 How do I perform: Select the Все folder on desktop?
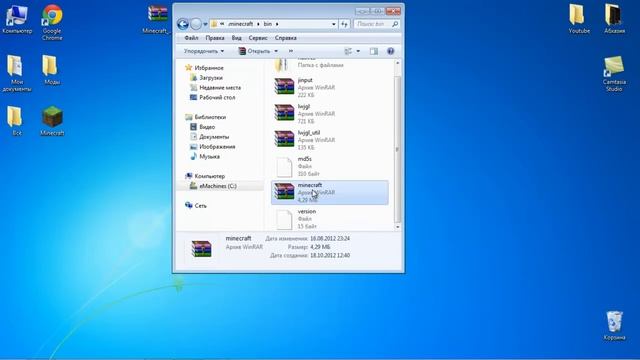click(x=16, y=121)
